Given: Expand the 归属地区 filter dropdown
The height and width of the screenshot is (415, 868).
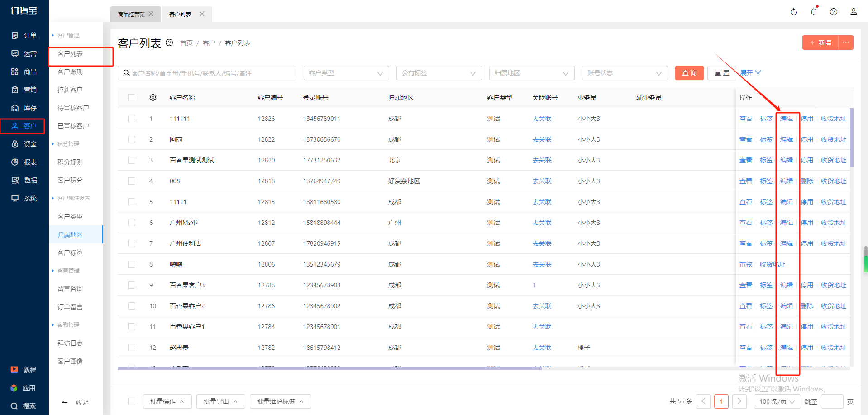Looking at the screenshot, I should [x=531, y=73].
